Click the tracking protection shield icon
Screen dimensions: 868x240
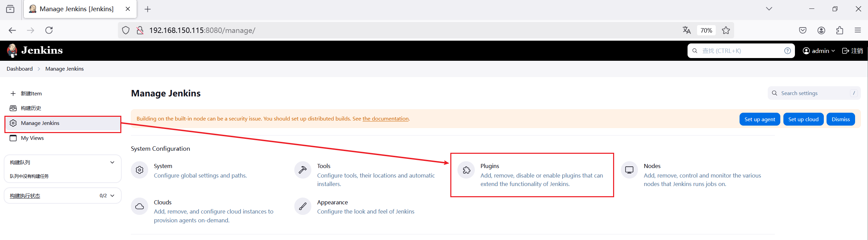click(x=126, y=30)
